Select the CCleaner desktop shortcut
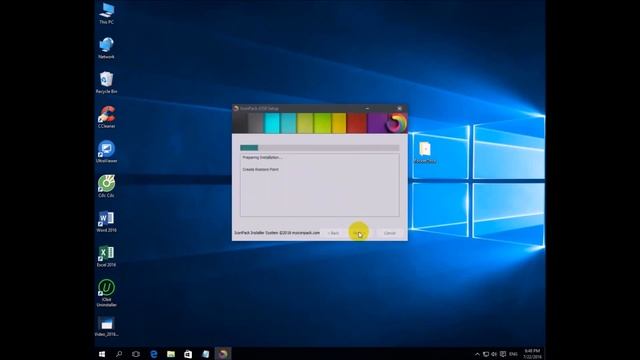Screen dimensions: 640x360 (x=107, y=117)
